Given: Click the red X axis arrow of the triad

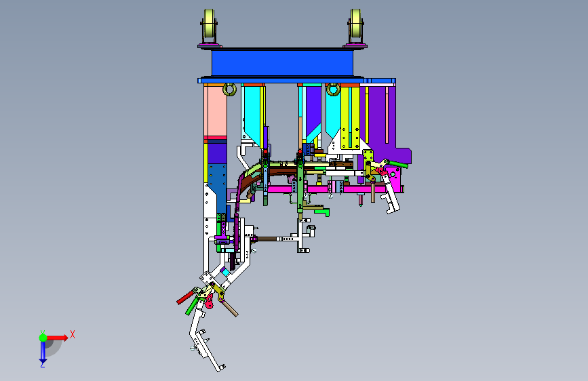Looking at the screenshot, I should pyautogui.click(x=57, y=338).
